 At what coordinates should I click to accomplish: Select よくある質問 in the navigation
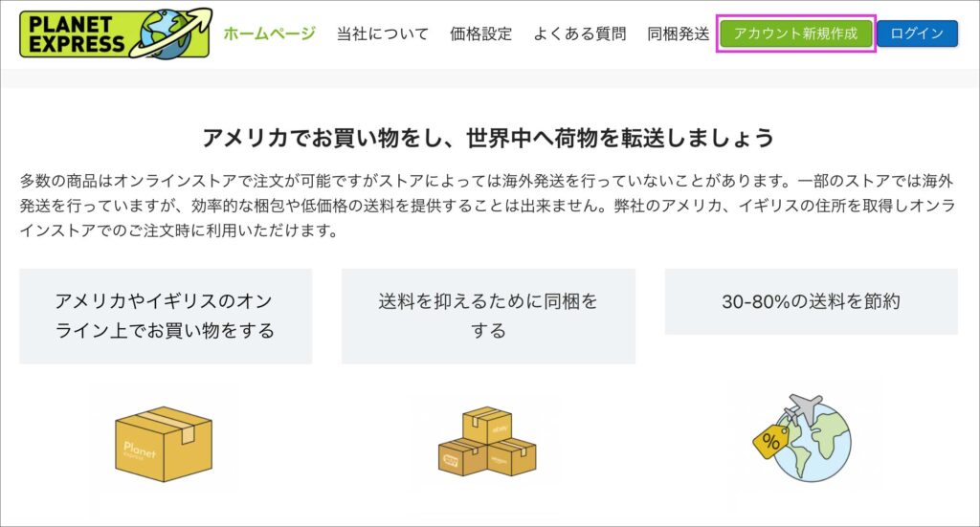[580, 34]
